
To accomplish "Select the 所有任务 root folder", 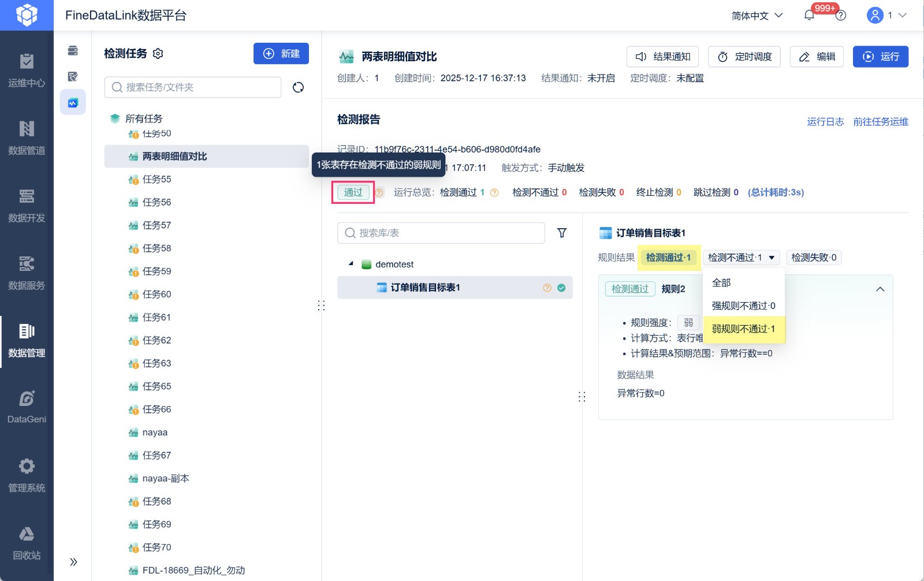I will click(144, 118).
